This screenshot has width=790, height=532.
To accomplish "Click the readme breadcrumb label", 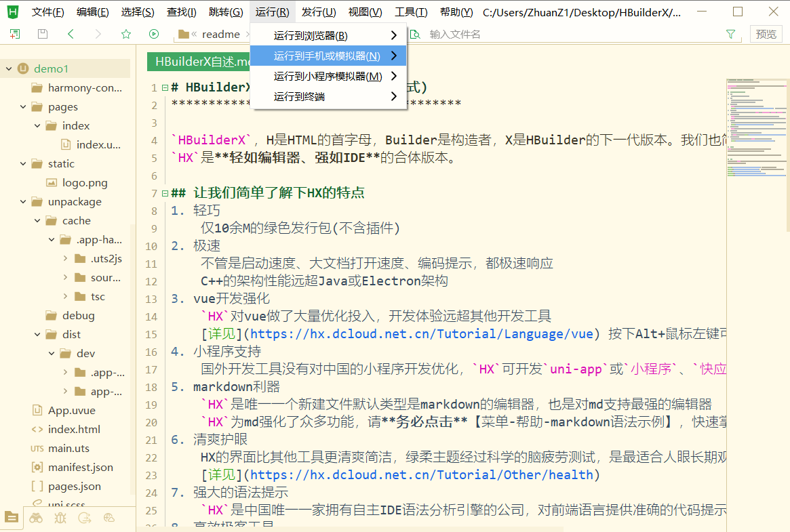I will pyautogui.click(x=220, y=35).
